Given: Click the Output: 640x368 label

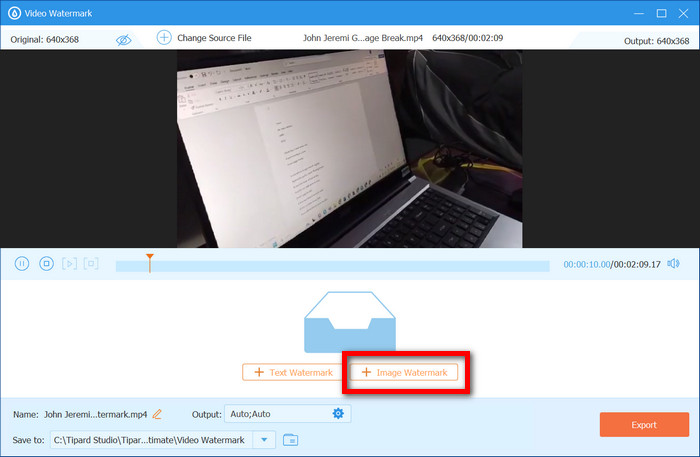Looking at the screenshot, I should [x=656, y=41].
